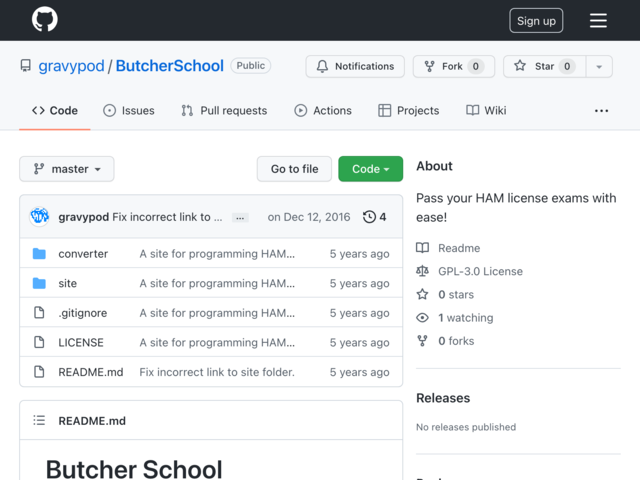Click the fork icon beside 0 forks

click(422, 341)
